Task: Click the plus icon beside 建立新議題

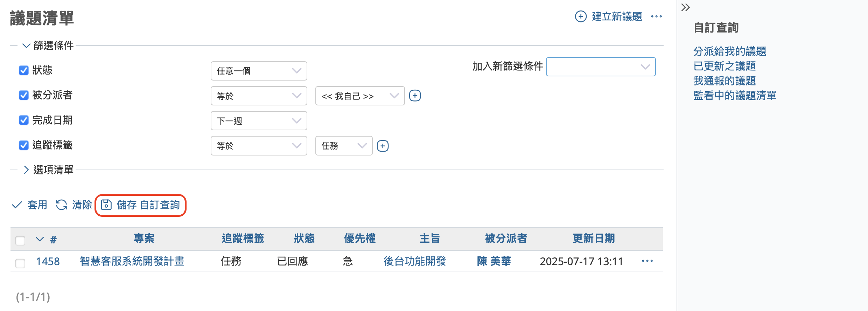Action: (581, 16)
